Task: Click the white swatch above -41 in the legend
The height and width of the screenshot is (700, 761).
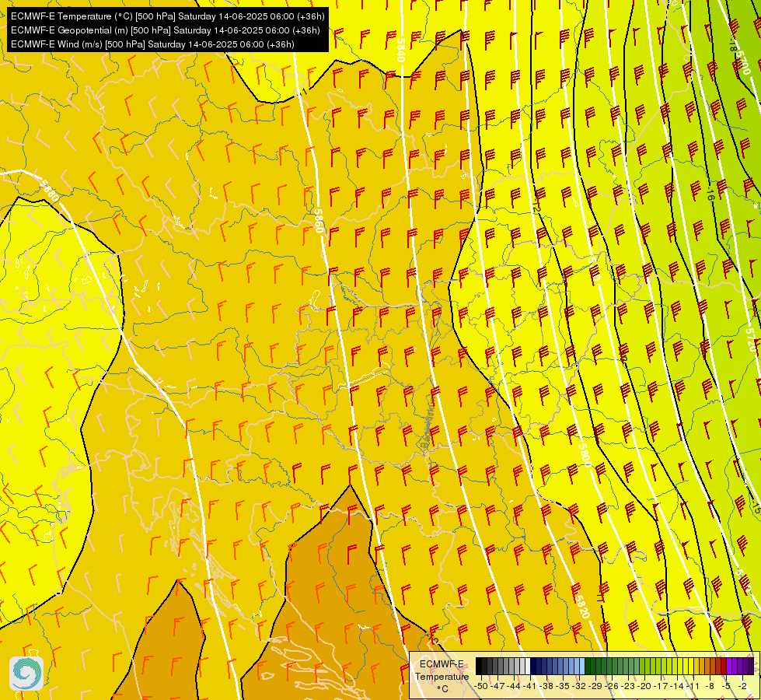Action: click(528, 666)
